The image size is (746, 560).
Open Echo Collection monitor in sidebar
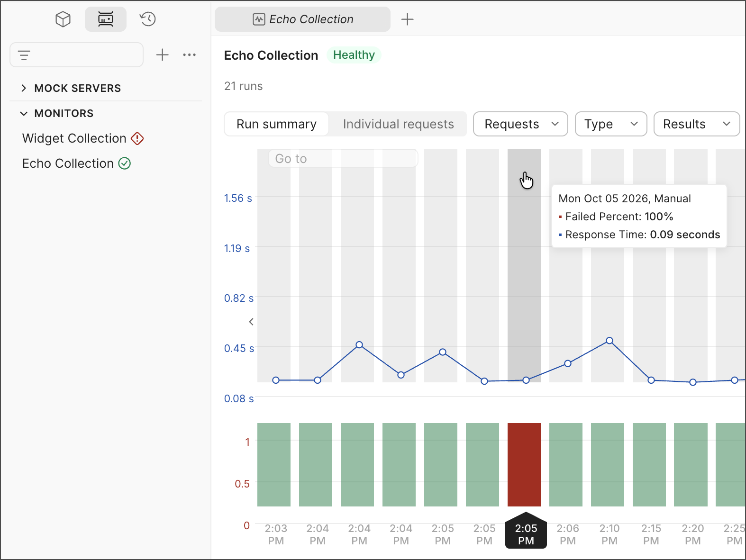(x=68, y=163)
